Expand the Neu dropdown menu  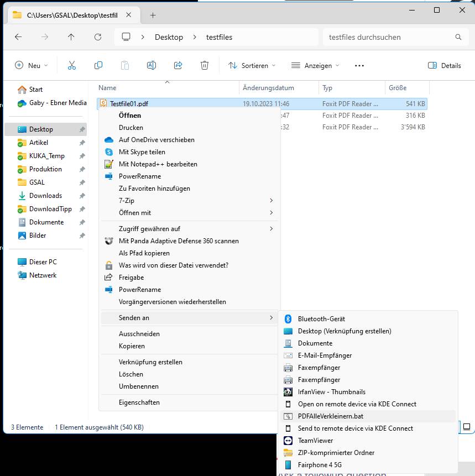tap(31, 65)
